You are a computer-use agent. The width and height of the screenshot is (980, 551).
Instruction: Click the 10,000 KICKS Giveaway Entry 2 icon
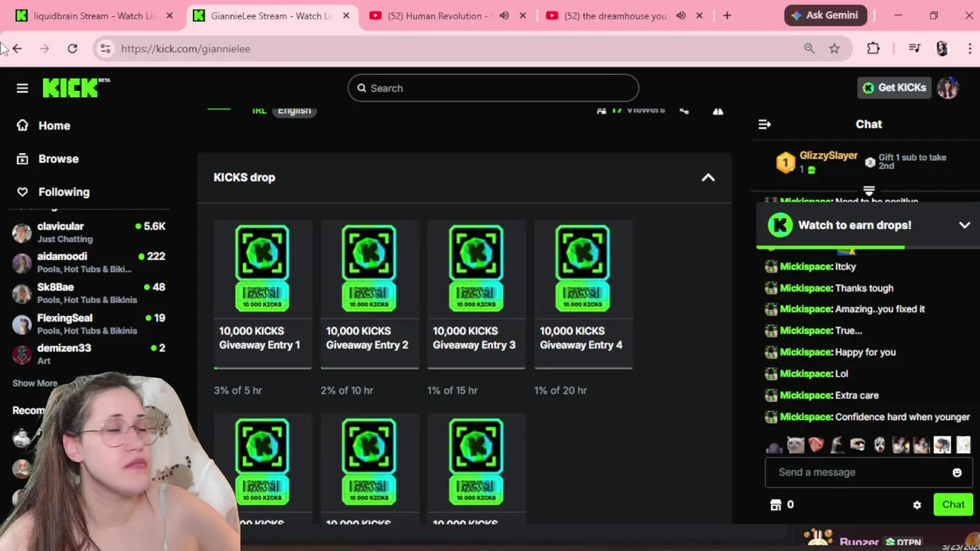coord(369,268)
